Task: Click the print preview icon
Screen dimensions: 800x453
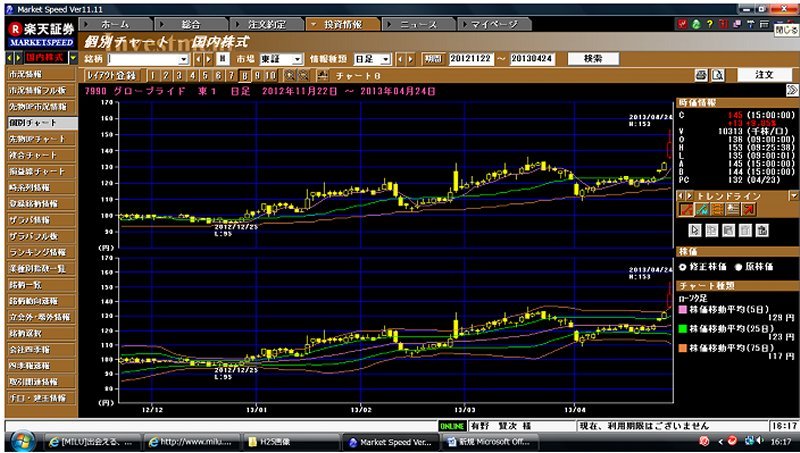Action: (716, 75)
